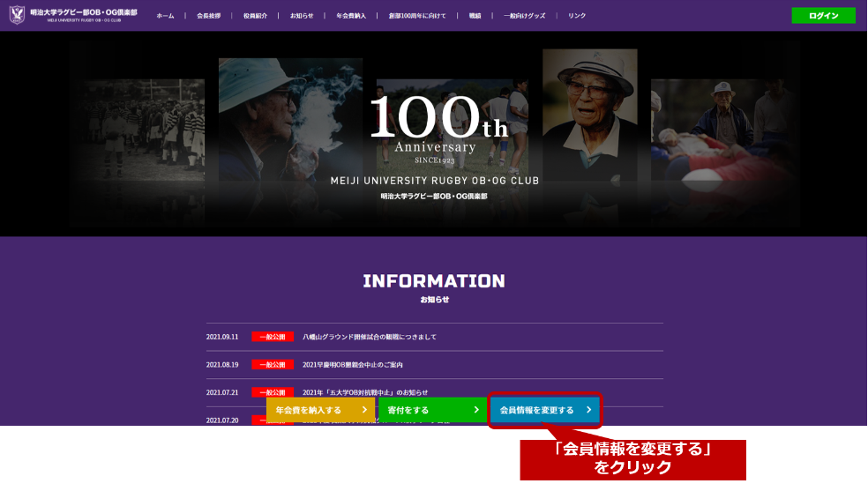
Task: Click the 一般公開 tag on the 2021.09.11 row
Action: (273, 337)
